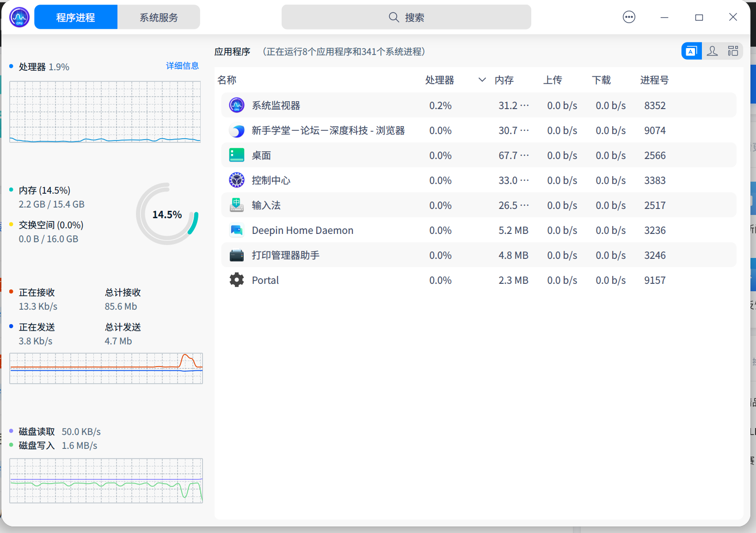Click the 输入法 input method icon
This screenshot has width=756, height=533.
[237, 205]
